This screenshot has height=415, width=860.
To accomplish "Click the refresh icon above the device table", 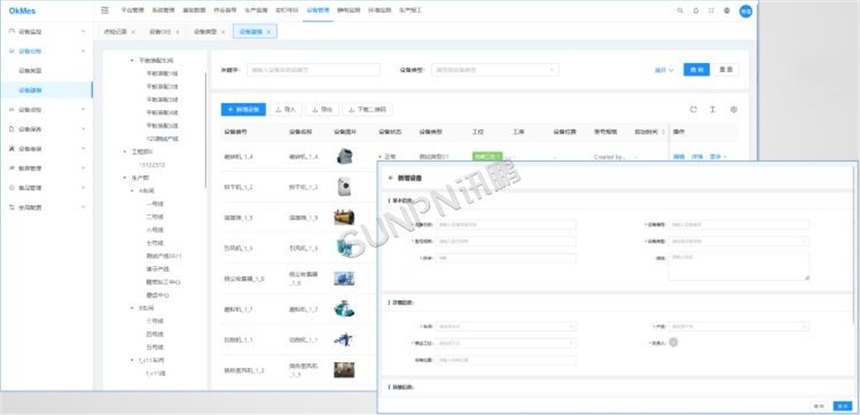I will tap(693, 110).
